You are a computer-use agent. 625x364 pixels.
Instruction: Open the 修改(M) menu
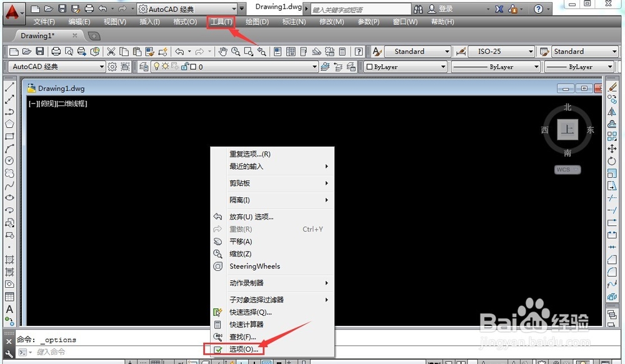(x=332, y=22)
